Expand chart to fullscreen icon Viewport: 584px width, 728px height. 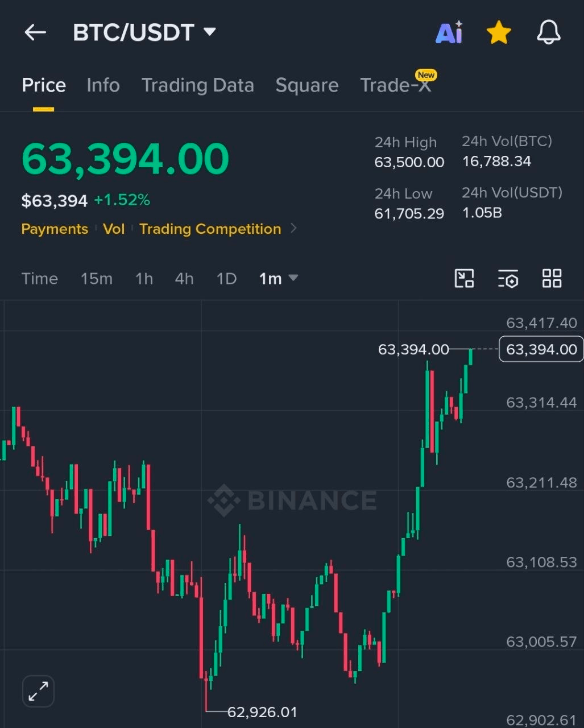38,691
